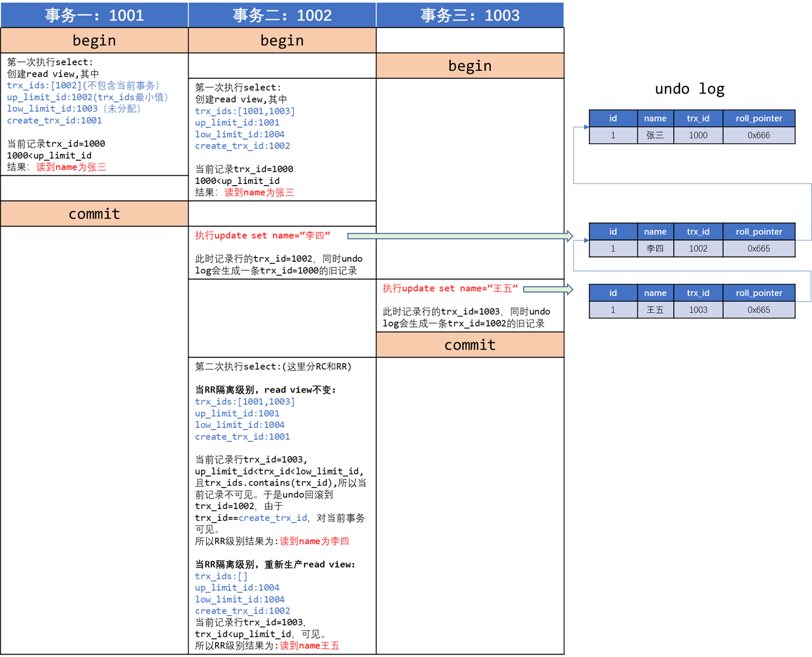Viewport: 812px width, 657px height.
Task: Click the commit cell in 事务三 column
Action: 471,345
